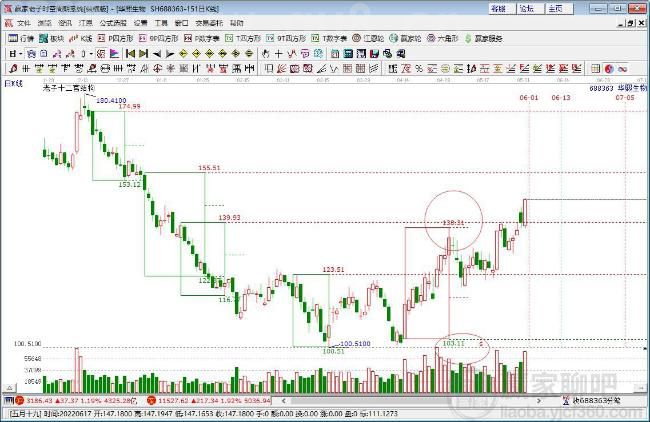650x422 pixels.
Task: Click the 日K线 period label
Action: click(13, 84)
